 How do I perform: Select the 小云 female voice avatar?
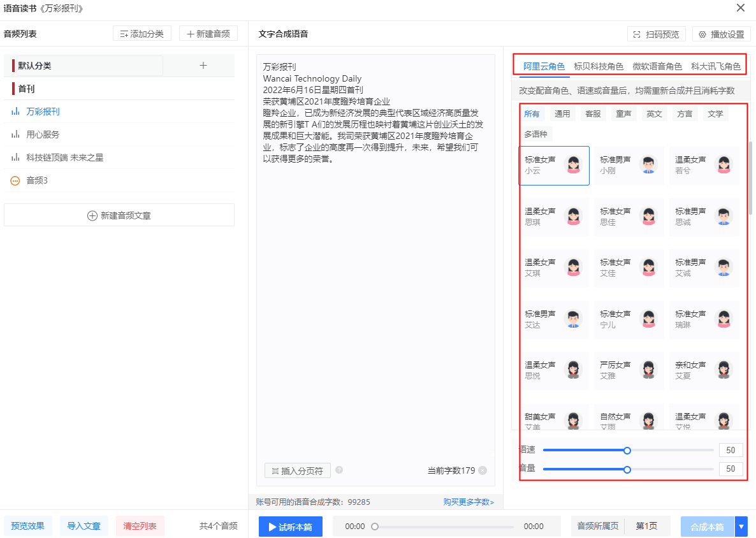[x=573, y=165]
